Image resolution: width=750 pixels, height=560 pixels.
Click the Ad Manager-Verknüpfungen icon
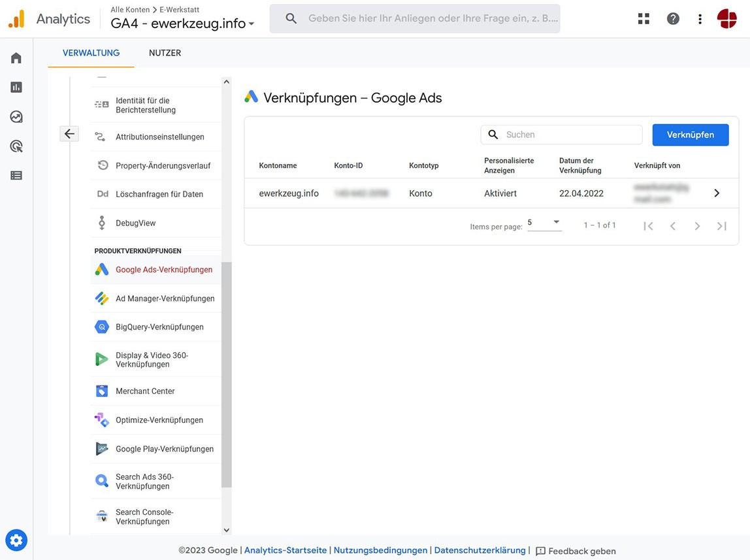pos(101,299)
